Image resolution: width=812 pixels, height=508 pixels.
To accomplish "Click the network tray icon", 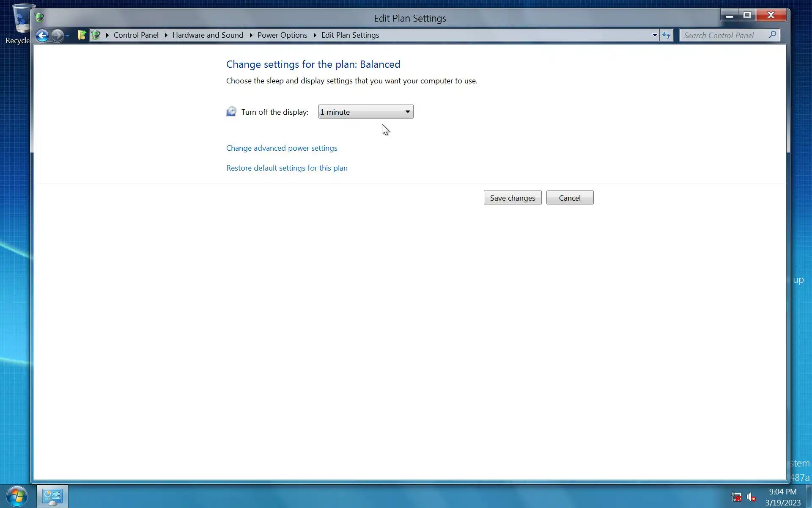I will click(x=736, y=497).
